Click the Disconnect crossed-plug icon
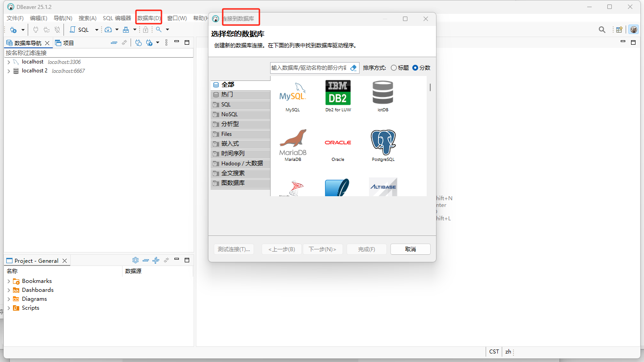644x362 pixels. coord(57,29)
